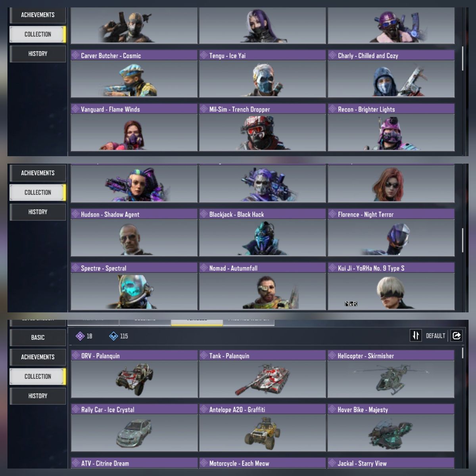This screenshot has height=476, width=476.
Task: Click the share export icon beside DEFAULT
Action: [457, 336]
